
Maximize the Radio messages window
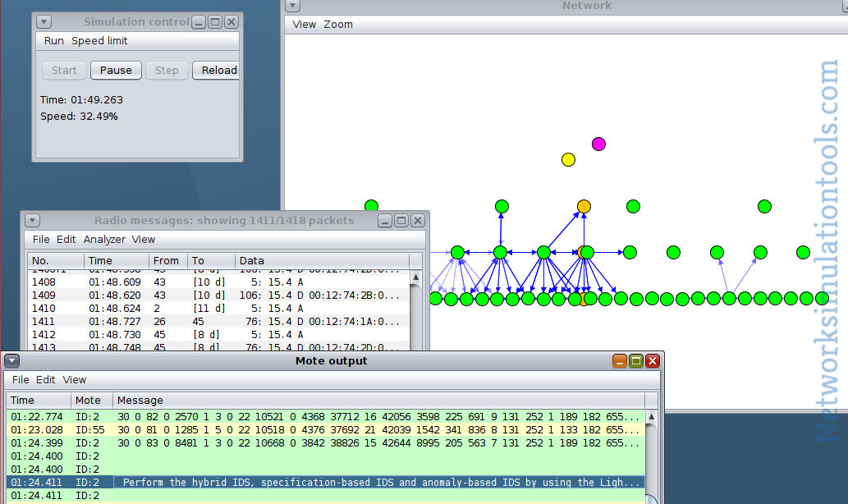coord(401,221)
